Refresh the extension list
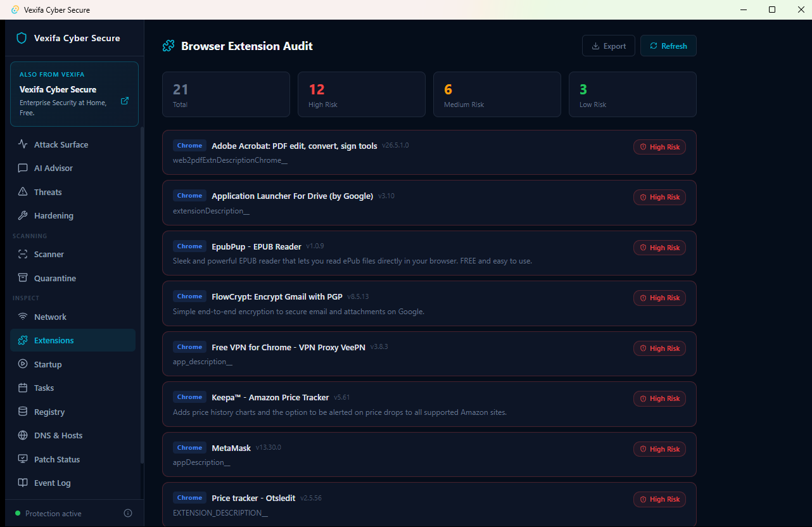This screenshot has height=527, width=812. click(x=668, y=46)
